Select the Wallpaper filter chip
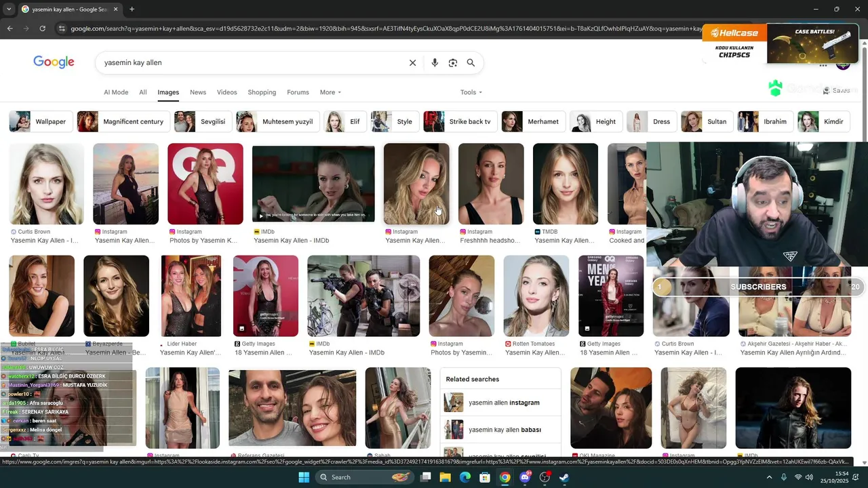The image size is (868, 488). [x=41, y=122]
